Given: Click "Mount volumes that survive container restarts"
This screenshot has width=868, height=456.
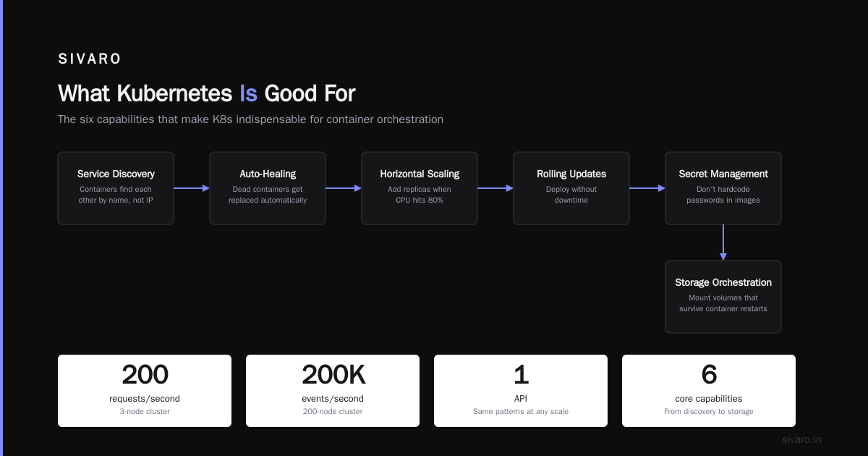Looking at the screenshot, I should 723,303.
